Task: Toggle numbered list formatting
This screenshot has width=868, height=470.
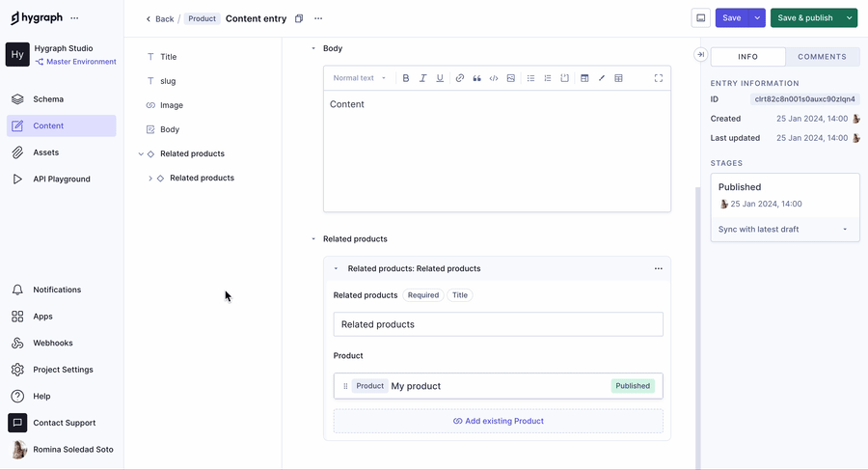Action: pos(548,78)
